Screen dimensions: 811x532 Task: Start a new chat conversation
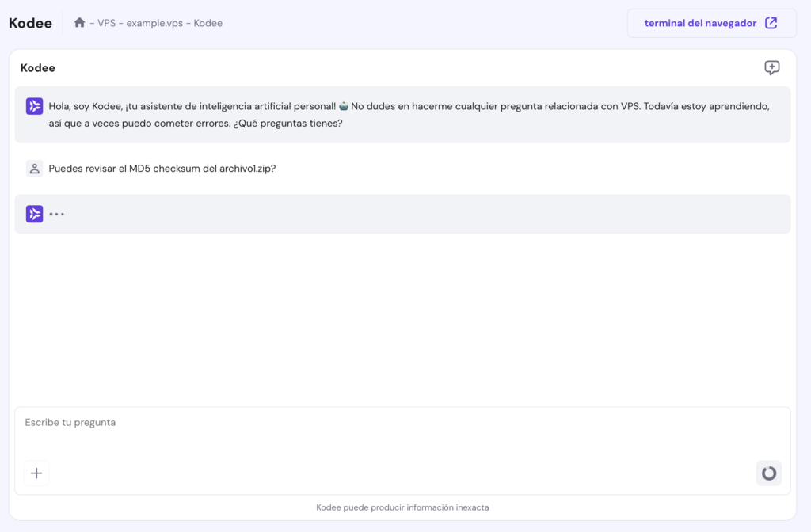(771, 68)
